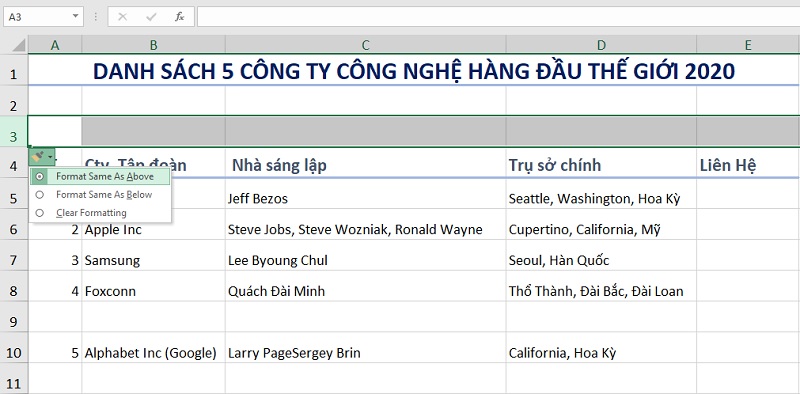
Task: Select column D header
Action: [601, 45]
